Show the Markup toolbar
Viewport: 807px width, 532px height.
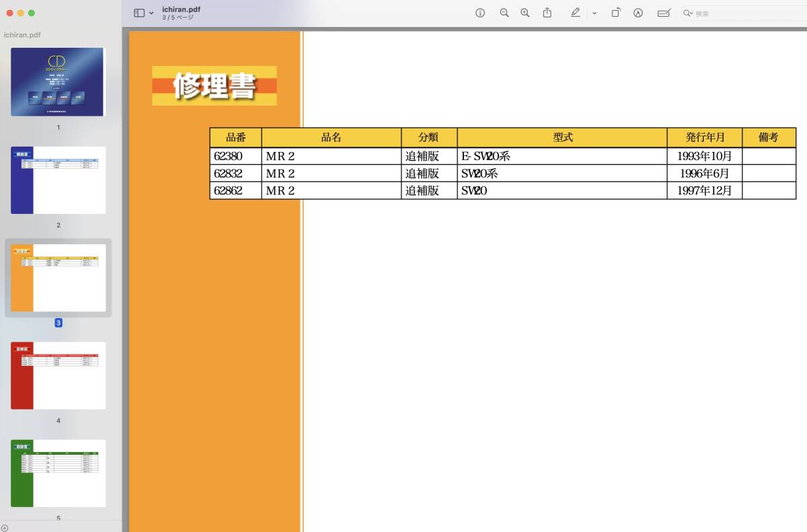638,13
